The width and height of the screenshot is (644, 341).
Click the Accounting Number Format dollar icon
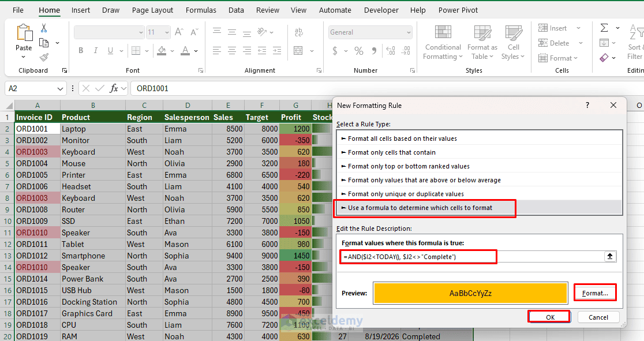[335, 51]
